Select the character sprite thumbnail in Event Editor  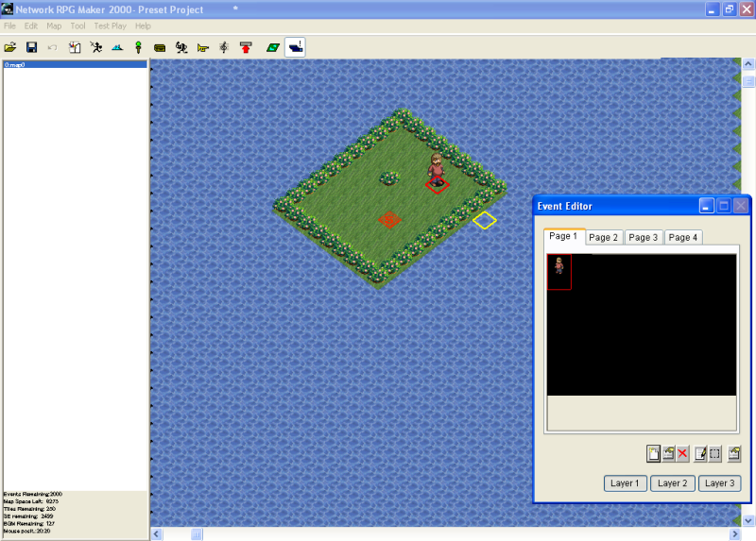[x=559, y=272]
